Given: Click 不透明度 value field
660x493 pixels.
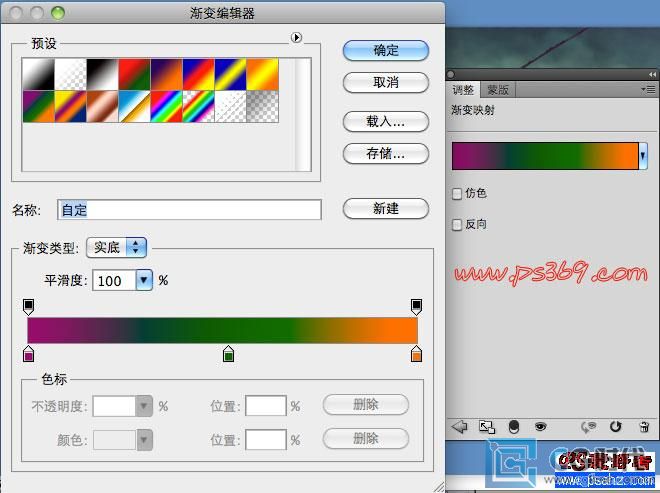Looking at the screenshot, I should pos(114,406).
